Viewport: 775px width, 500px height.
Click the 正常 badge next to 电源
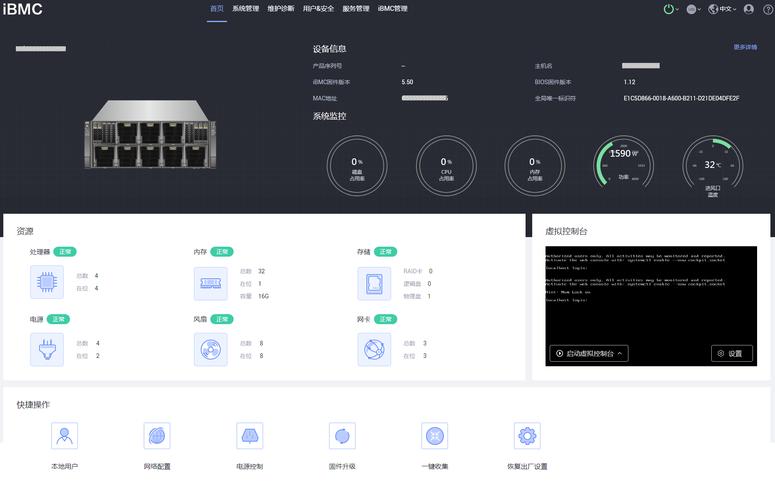coord(58,319)
